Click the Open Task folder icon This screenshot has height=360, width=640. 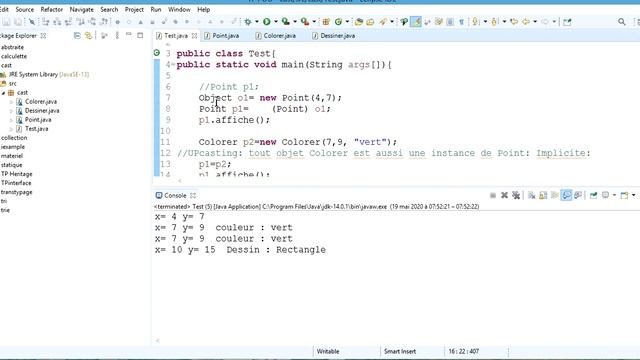pyautogui.click(x=370, y=22)
